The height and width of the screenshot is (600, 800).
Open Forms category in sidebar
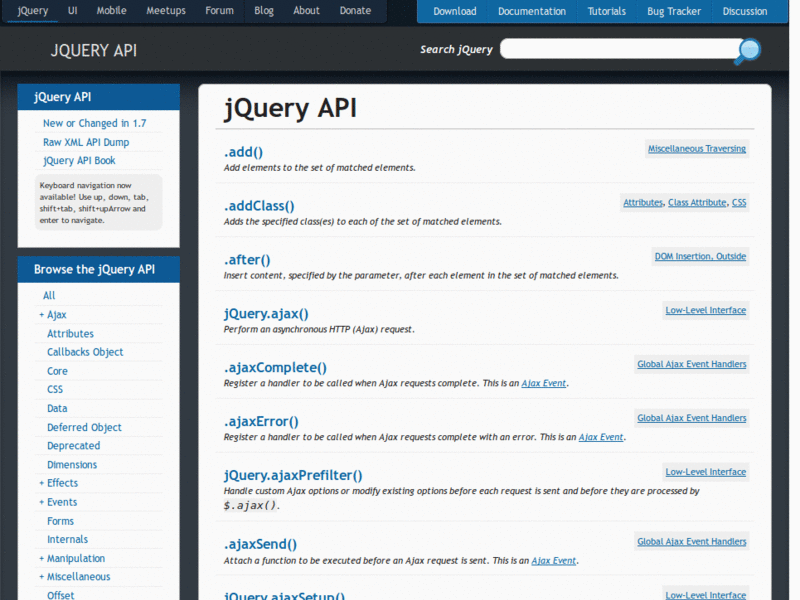pos(60,521)
